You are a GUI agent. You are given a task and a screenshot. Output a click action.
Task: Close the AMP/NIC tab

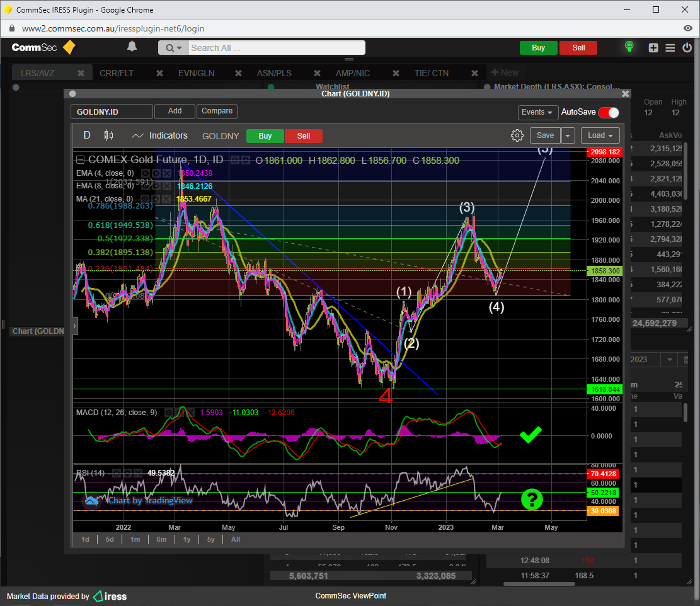tap(396, 73)
